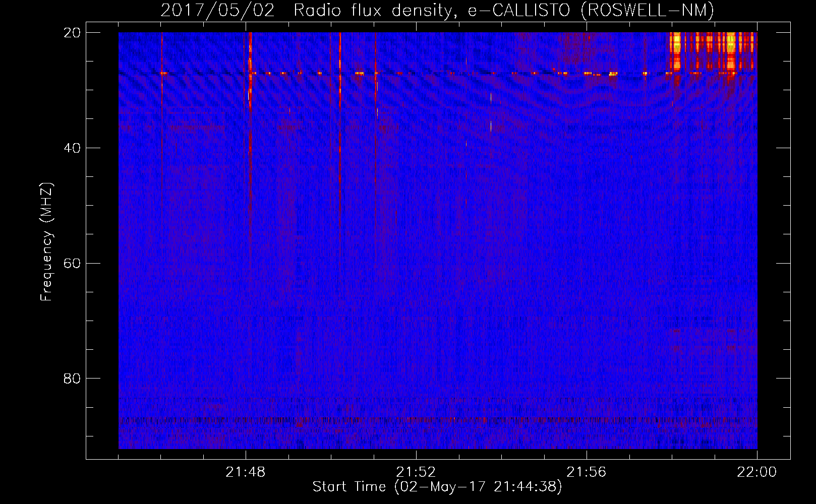Click the 40 frequency tick label
816x504 pixels.
click(x=72, y=148)
